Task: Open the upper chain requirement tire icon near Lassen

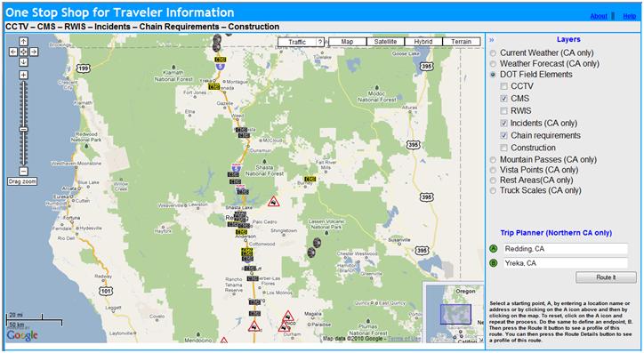Action: [317, 244]
